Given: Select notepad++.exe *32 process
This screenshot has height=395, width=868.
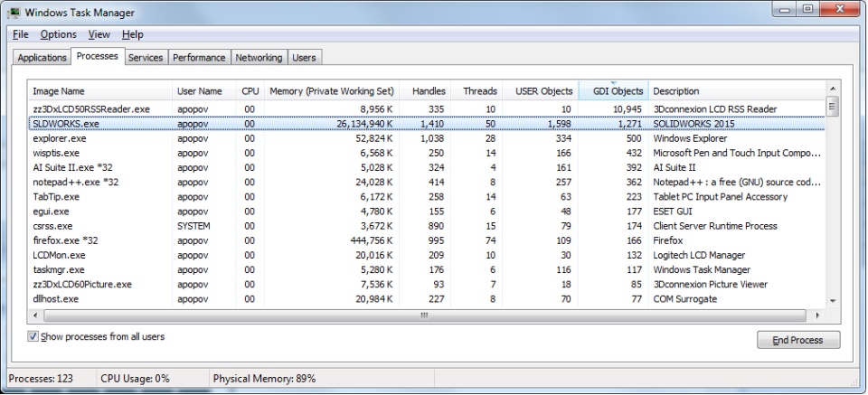Looking at the screenshot, I should pos(426,182).
